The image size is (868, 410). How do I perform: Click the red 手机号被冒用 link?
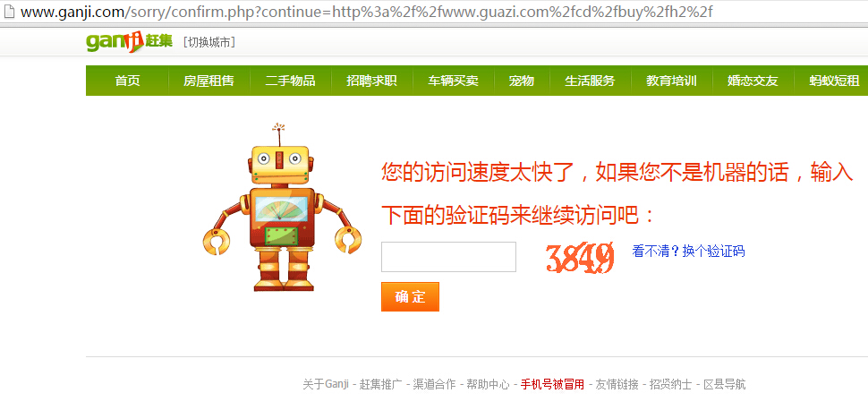pyautogui.click(x=552, y=384)
